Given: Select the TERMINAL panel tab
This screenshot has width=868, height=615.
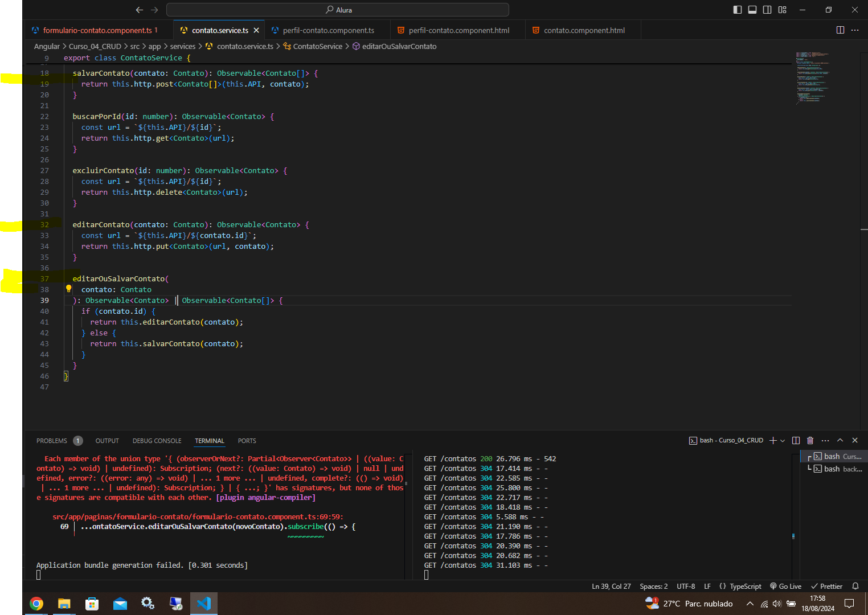Looking at the screenshot, I should point(210,441).
